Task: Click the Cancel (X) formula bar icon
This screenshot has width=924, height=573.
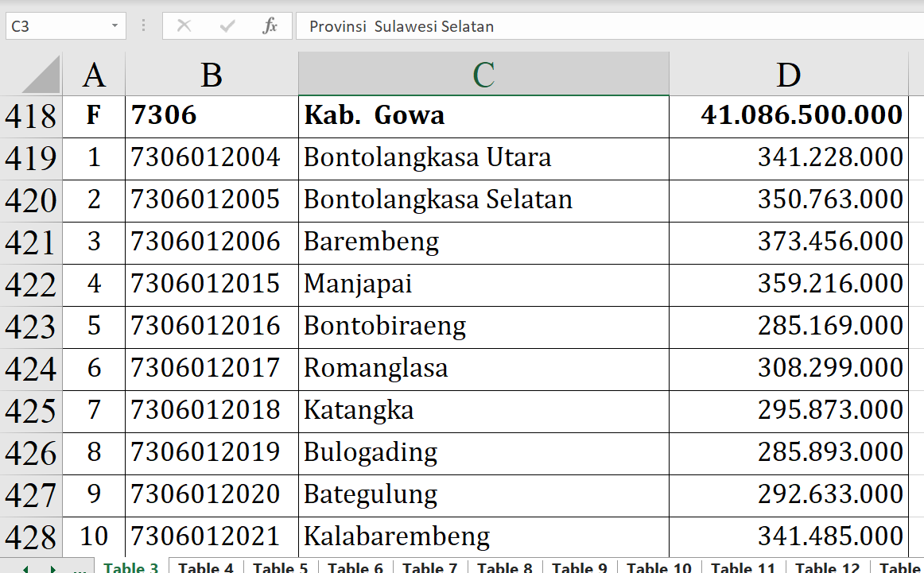Action: pos(184,26)
